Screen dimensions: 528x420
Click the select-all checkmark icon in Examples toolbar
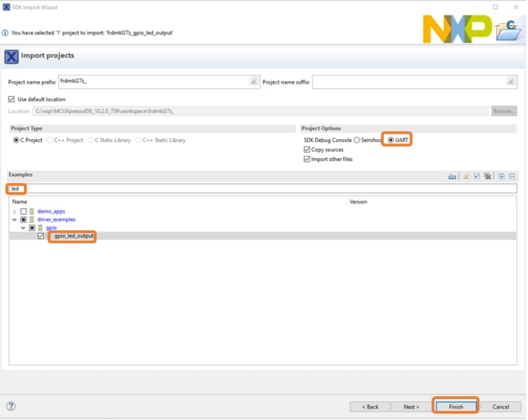(477, 176)
